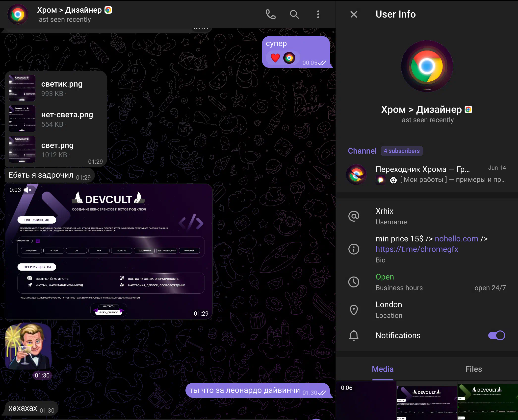518x420 pixels.
Task: Click the DiCaprio toast sticker
Action: point(28,346)
